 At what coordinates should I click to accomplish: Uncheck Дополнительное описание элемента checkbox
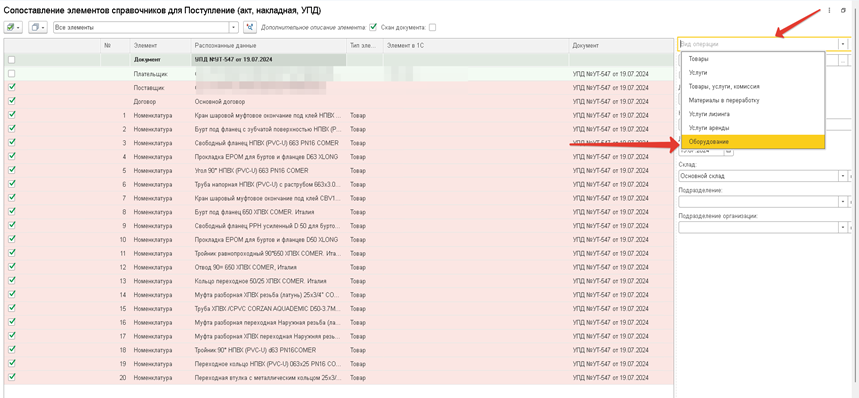pyautogui.click(x=373, y=26)
